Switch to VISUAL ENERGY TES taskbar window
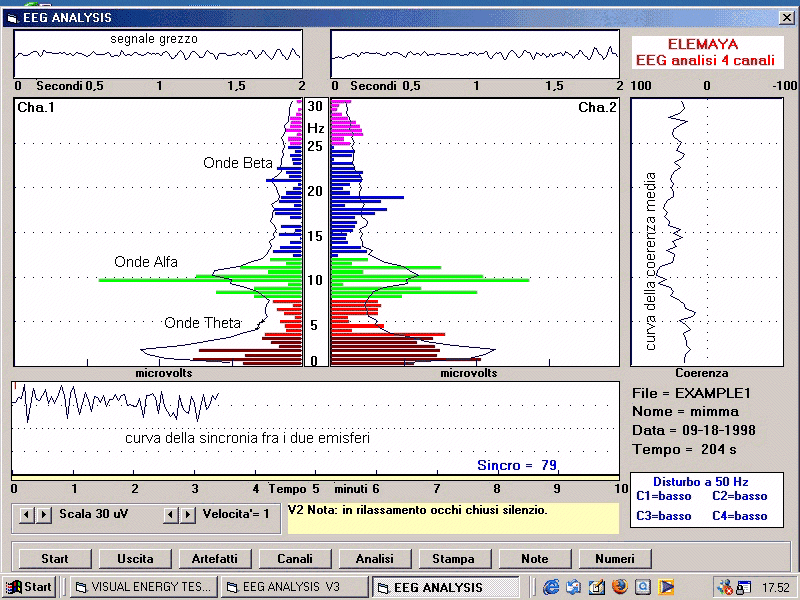Screen dimensions: 800x600 [142, 587]
